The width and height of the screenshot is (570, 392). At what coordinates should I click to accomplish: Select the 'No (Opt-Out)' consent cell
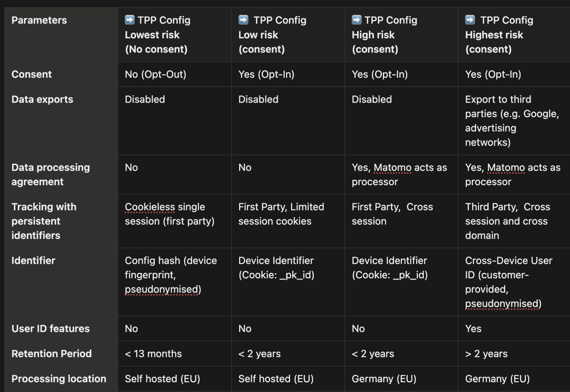tap(156, 74)
